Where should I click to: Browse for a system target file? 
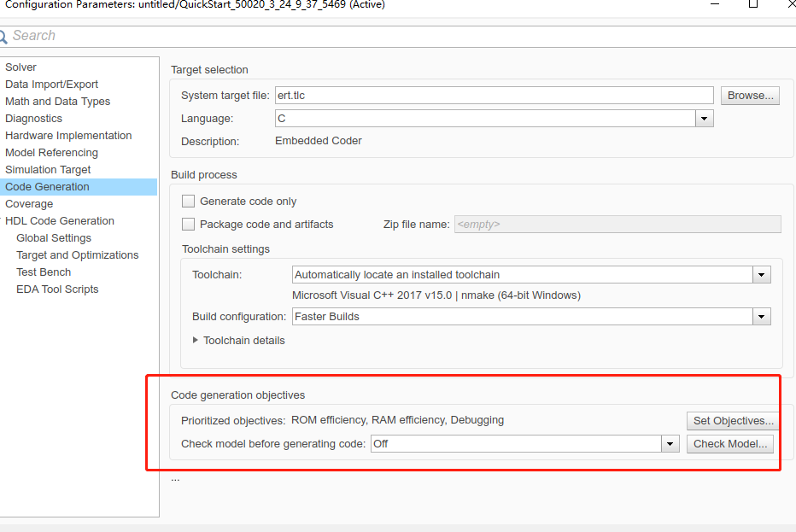click(750, 96)
